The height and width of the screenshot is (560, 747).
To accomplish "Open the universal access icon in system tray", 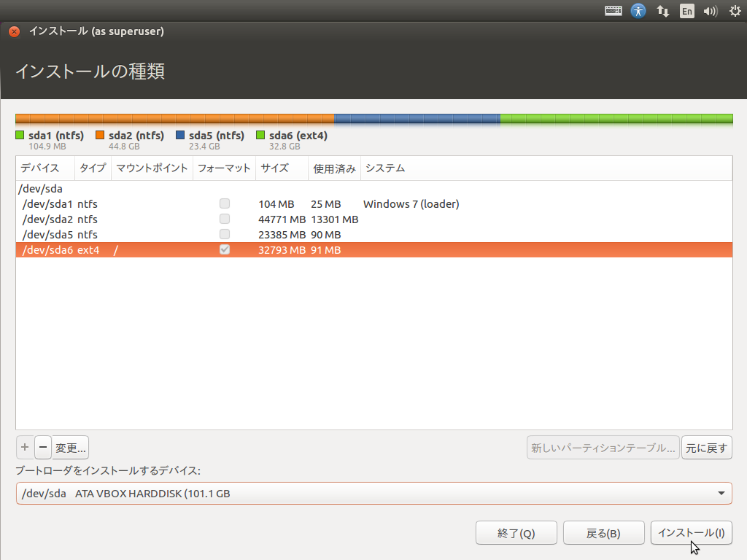I will pos(638,11).
